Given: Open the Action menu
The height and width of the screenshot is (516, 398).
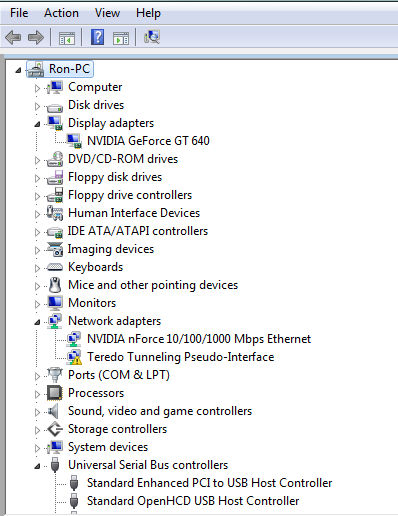Looking at the screenshot, I should pos(61,13).
